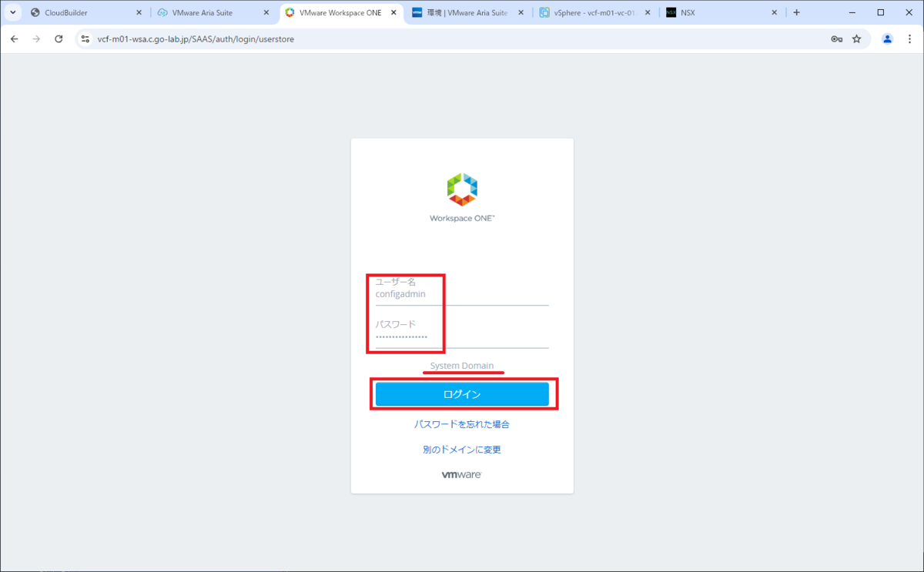924x572 pixels.
Task: Close the CloudBuilder tab
Action: coord(139,12)
